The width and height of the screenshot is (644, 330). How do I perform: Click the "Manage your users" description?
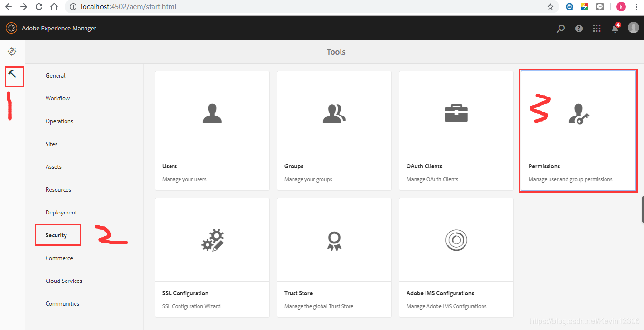point(184,179)
